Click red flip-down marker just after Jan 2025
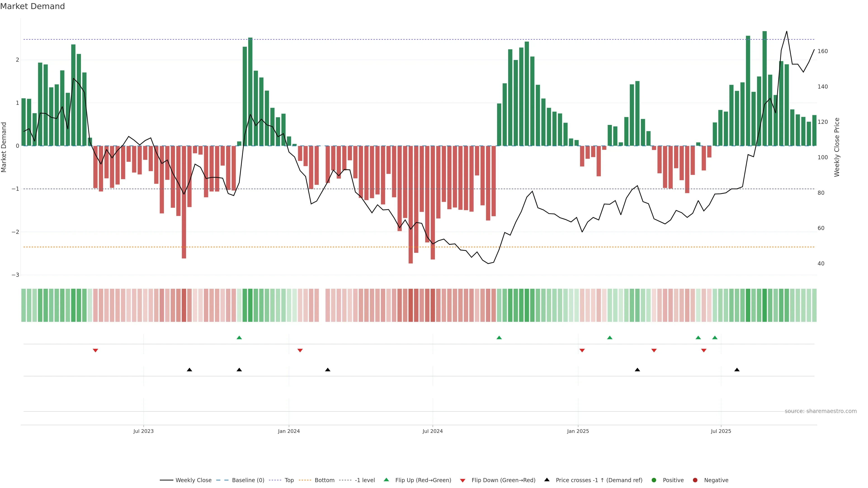The height and width of the screenshot is (488, 868). [x=582, y=351]
